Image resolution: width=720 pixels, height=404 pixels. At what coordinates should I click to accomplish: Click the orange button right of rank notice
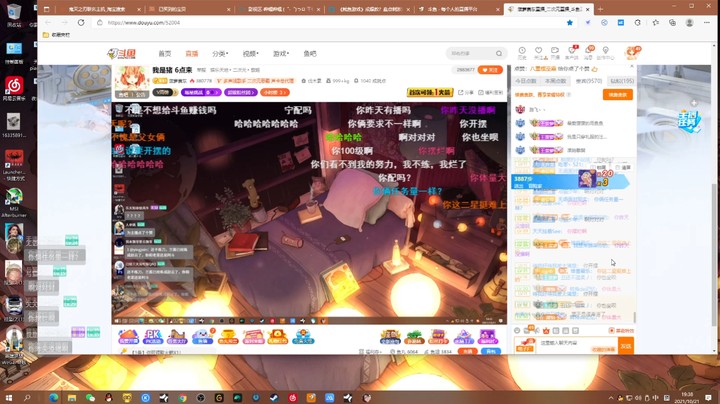(x=618, y=95)
